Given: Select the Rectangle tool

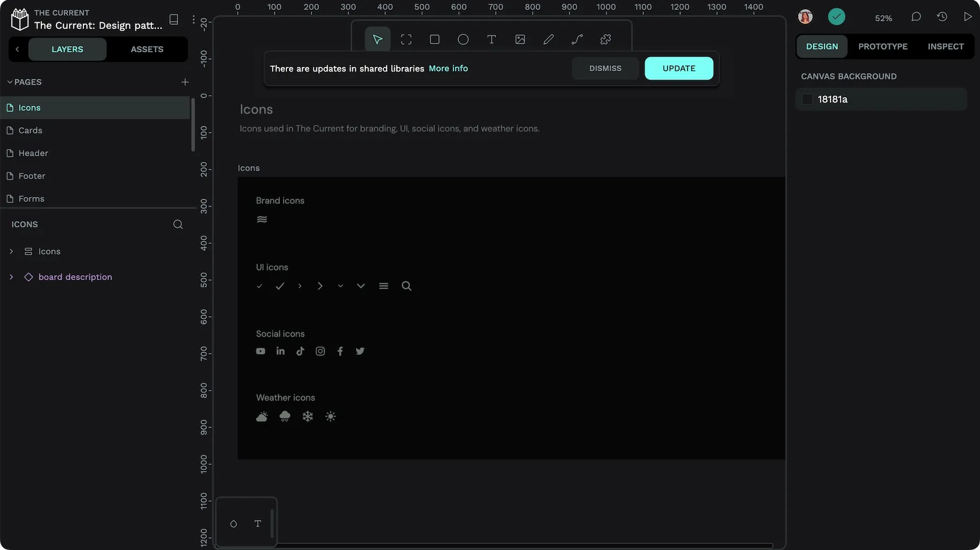Looking at the screenshot, I should 434,39.
